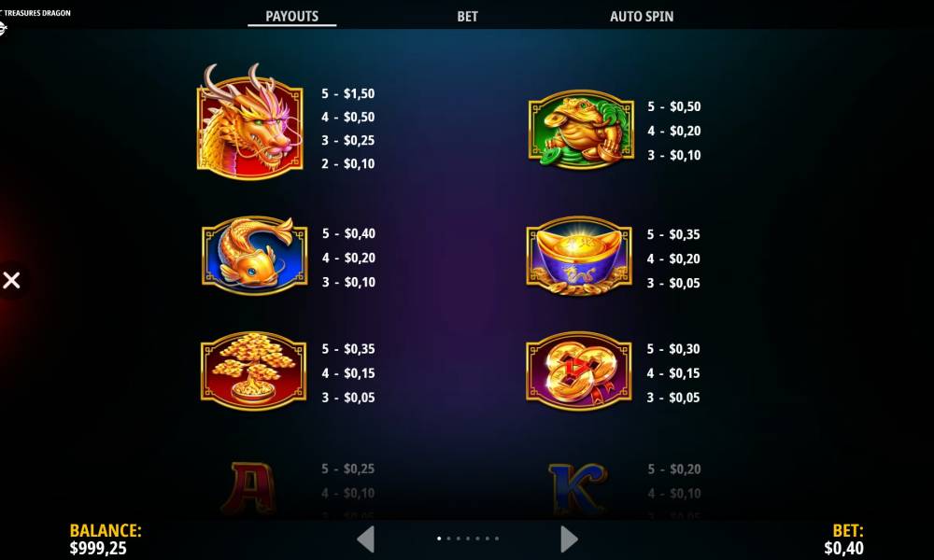Select the PAYOUTS tab
Screen dimensions: 934x560
pos(291,16)
